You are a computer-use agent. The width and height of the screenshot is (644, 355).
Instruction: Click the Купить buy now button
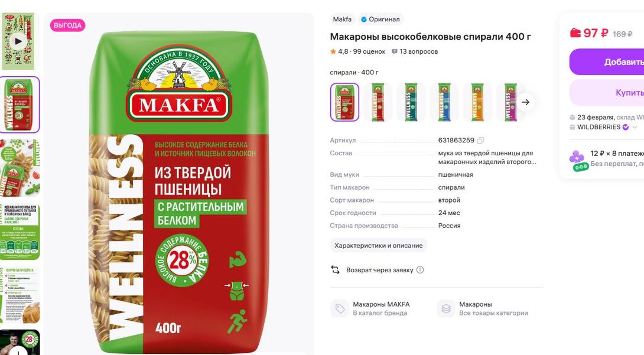point(607,93)
